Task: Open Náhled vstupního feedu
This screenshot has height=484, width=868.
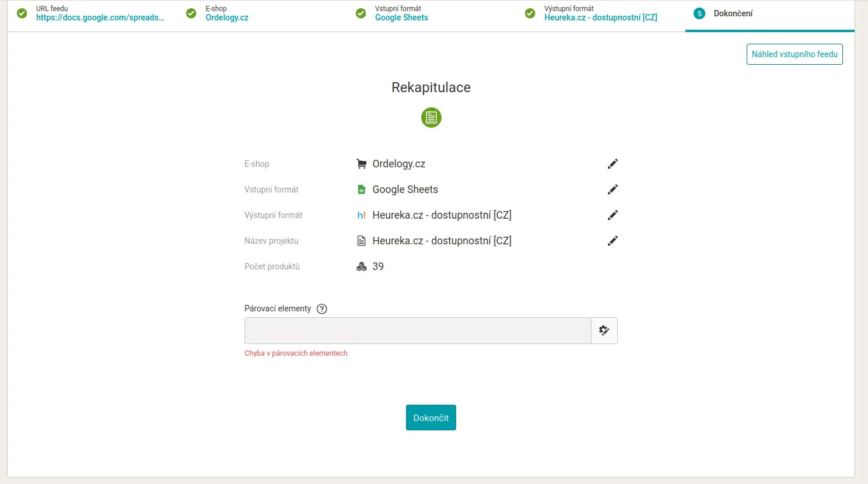Action: pos(794,54)
